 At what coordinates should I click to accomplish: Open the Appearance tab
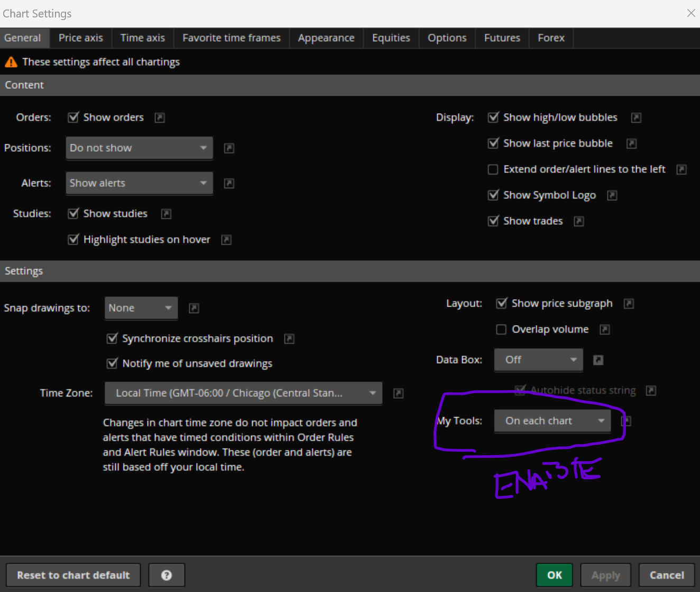point(326,38)
